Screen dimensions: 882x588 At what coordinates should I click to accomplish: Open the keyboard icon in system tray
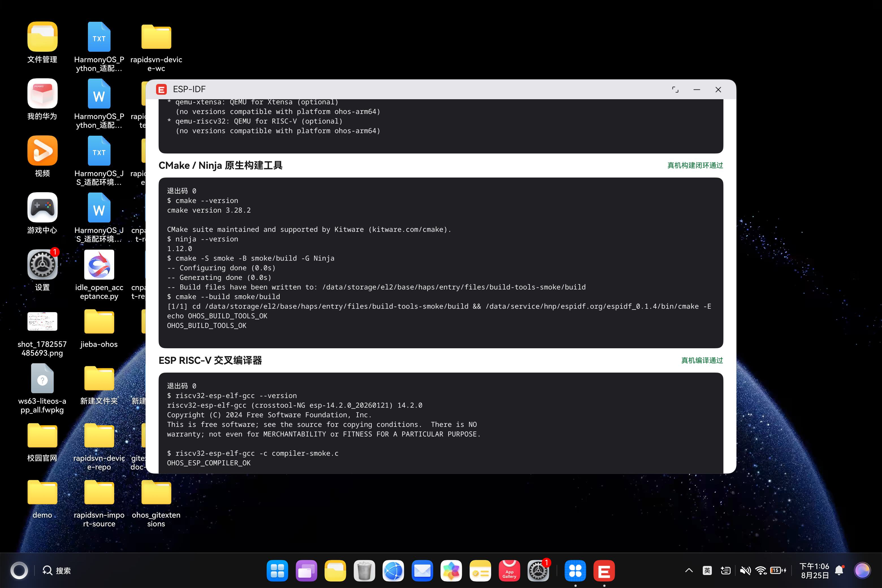(x=726, y=570)
